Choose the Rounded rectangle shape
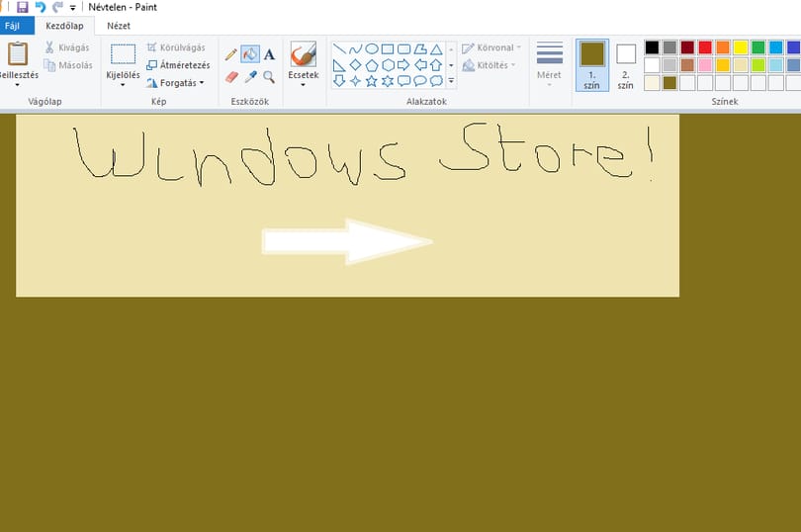801x532 pixels. click(x=404, y=49)
